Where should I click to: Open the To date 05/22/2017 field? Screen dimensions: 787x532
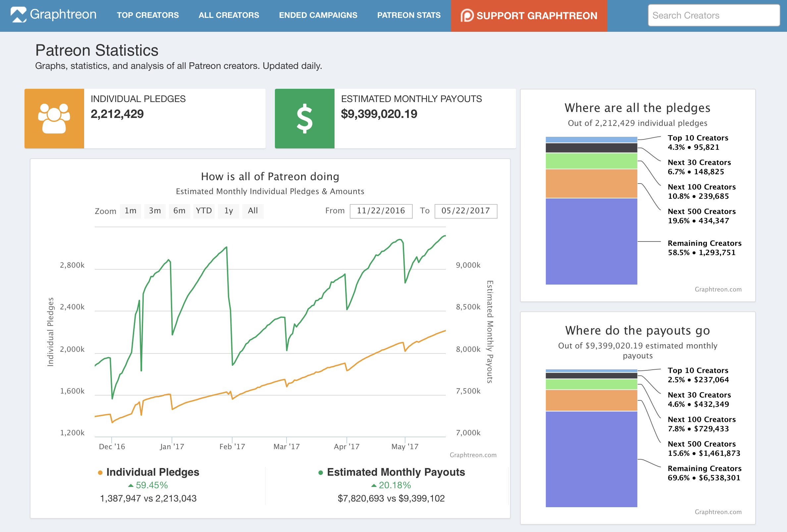[x=465, y=211]
